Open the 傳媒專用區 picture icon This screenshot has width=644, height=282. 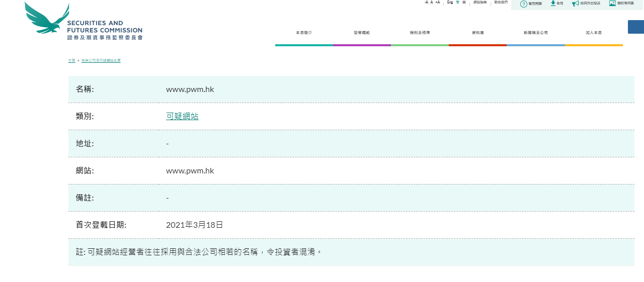(612, 4)
